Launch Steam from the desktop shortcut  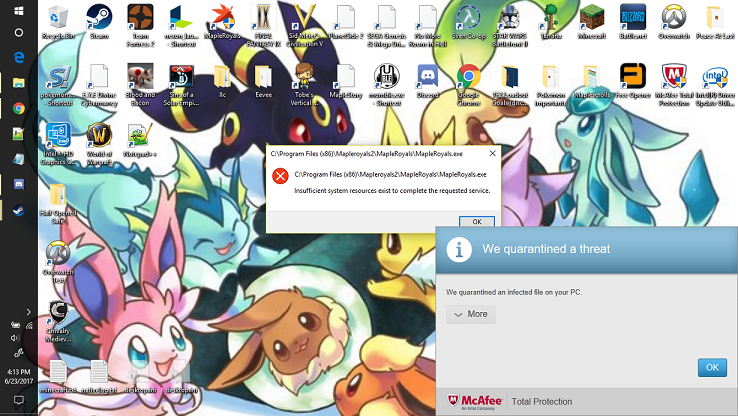(x=99, y=22)
